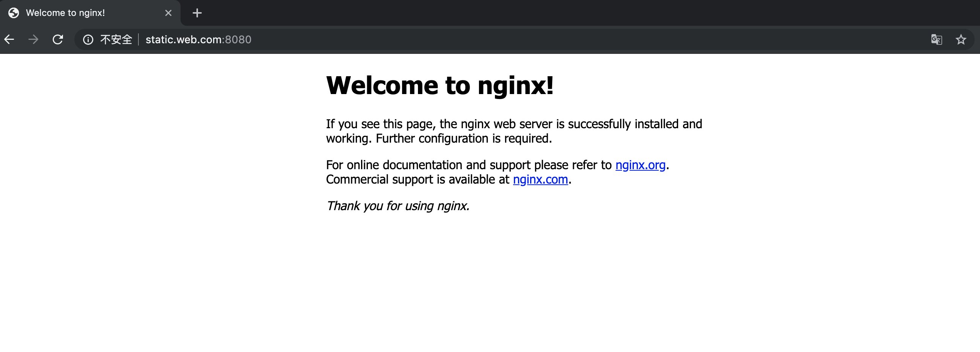Open the Google Translate icon in address bar
This screenshot has height=352, width=980.
coord(936,39)
